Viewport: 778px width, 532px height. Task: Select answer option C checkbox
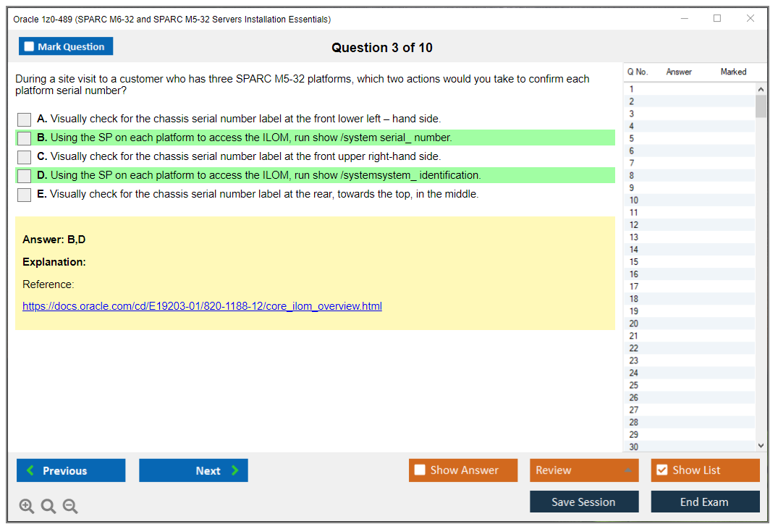pos(25,157)
